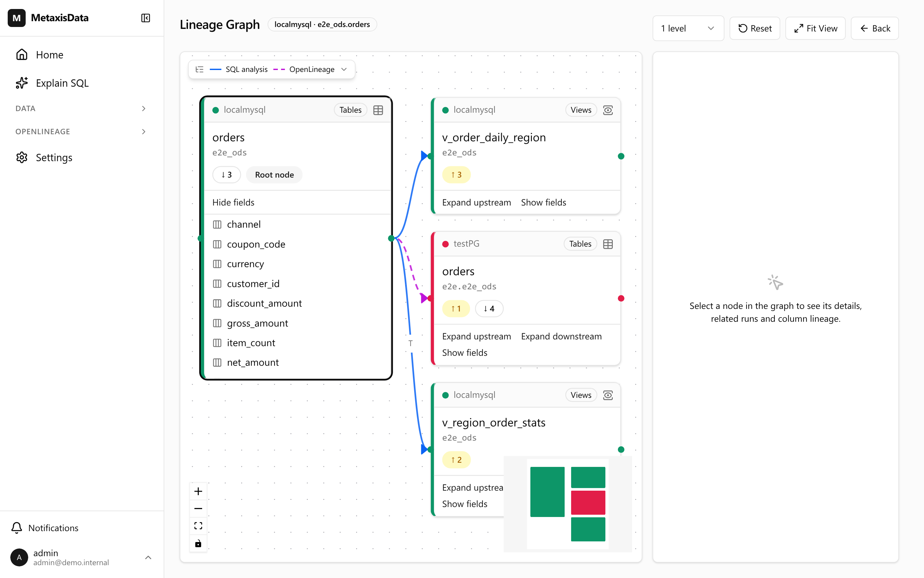Click the red rectangle in minimap
Screen dimensions: 924x578
pyautogui.click(x=588, y=503)
